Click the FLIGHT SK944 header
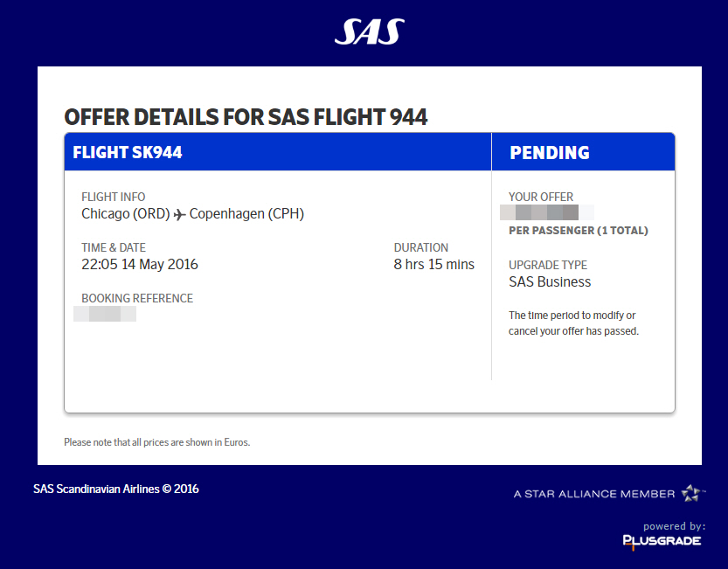Screen dimensions: 728x569 point(128,152)
